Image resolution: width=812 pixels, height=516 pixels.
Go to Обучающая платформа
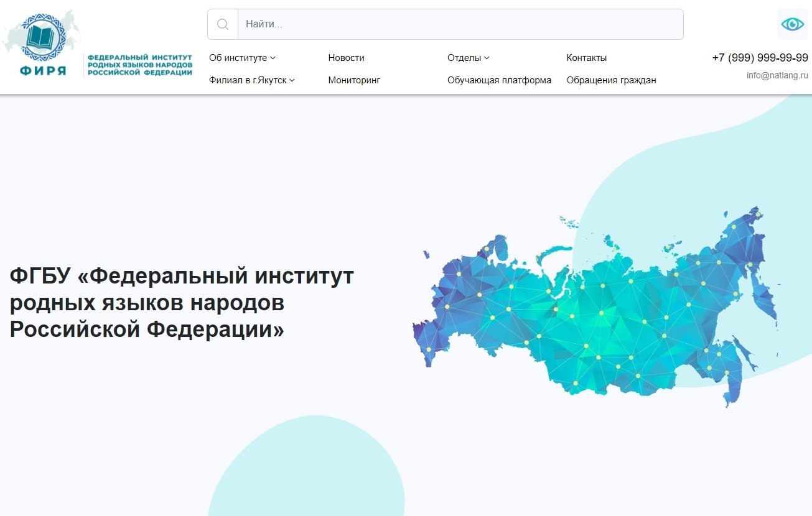499,80
